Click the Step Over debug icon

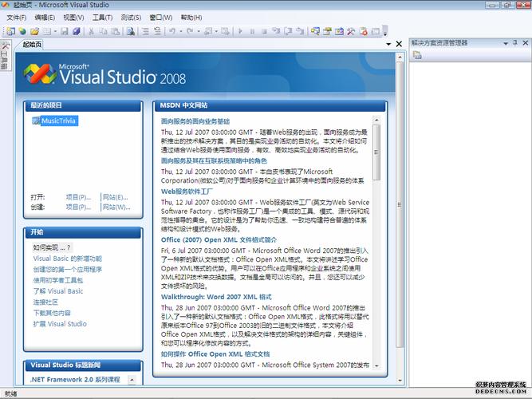tap(288, 31)
